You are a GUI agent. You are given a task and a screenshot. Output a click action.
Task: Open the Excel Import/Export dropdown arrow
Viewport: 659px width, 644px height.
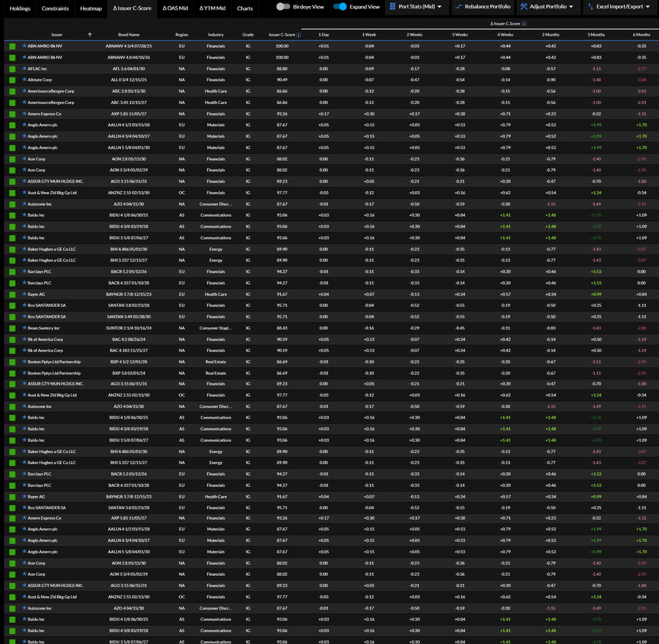coord(648,7)
